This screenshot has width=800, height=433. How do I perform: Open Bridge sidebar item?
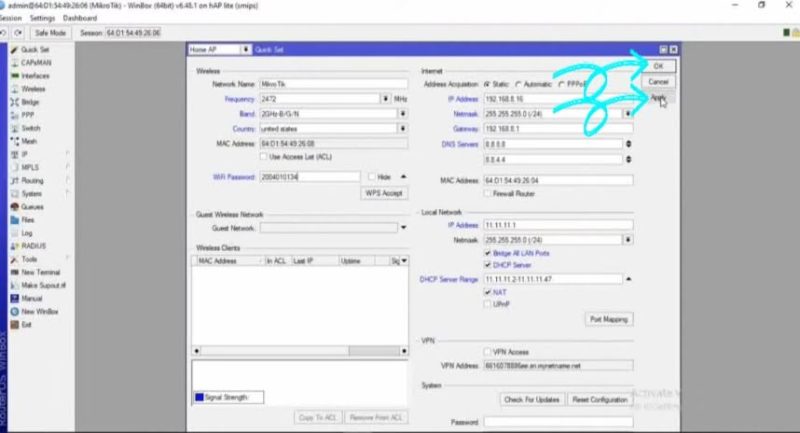[x=25, y=102]
